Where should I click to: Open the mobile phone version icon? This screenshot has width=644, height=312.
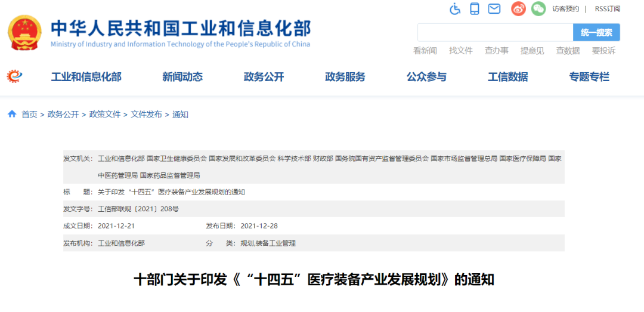coord(475,9)
